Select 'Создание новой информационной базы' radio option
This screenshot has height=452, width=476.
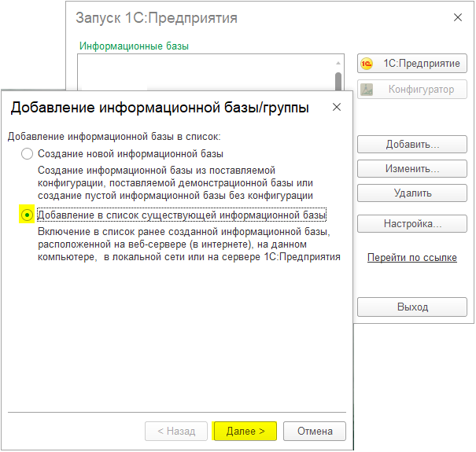(x=28, y=154)
